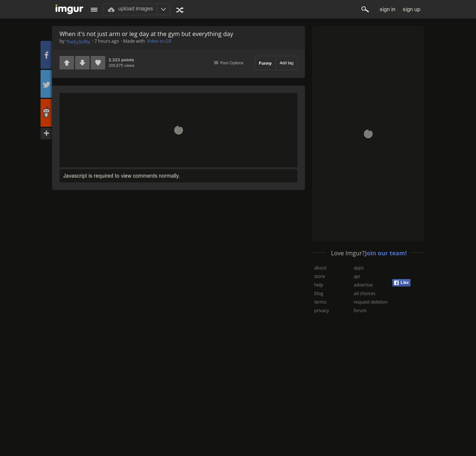Click the sidebar loading spinner panel
The image size is (476, 456).
tap(368, 134)
